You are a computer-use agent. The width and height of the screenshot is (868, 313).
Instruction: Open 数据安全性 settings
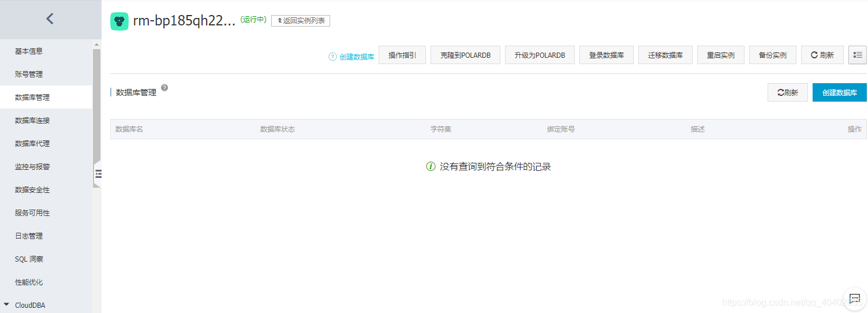click(x=32, y=190)
